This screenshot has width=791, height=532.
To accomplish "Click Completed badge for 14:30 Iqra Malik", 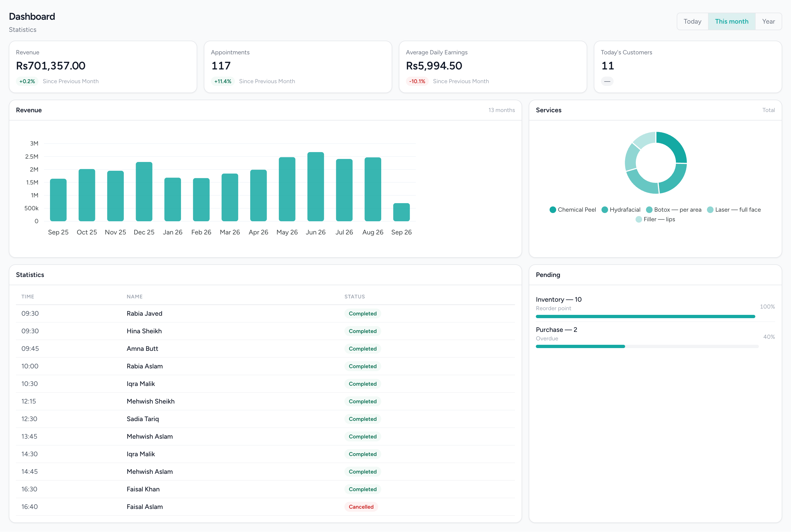I will (x=363, y=454).
